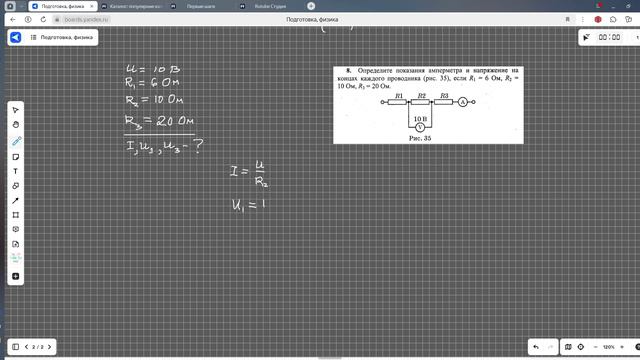The width and height of the screenshot is (640, 360).
Task: Bookmark this page in the browser
Action: (567, 19)
